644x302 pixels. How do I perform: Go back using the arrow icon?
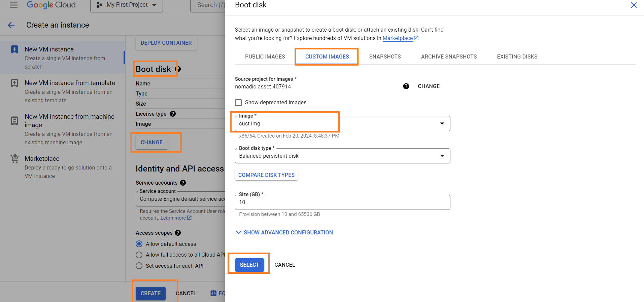pos(11,25)
